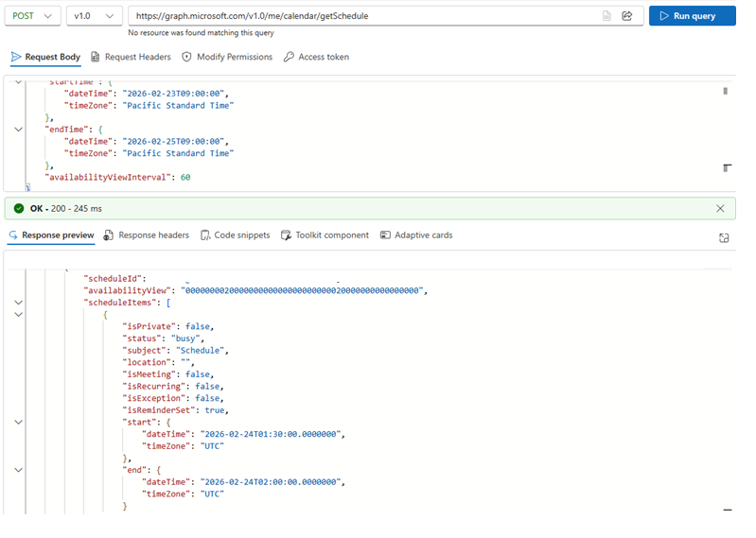Click the "isReminderSet": true line
Image resolution: width=756 pixels, height=538 pixels.
point(175,410)
